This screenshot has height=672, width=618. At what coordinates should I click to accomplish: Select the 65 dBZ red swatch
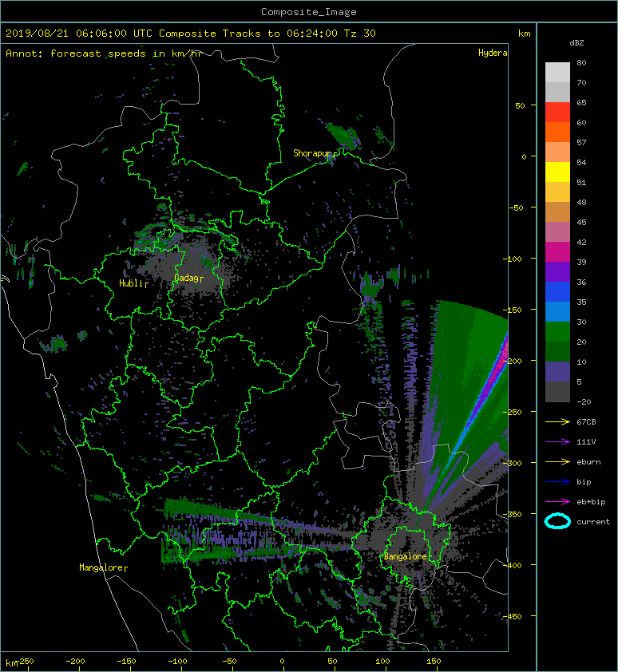point(557,112)
